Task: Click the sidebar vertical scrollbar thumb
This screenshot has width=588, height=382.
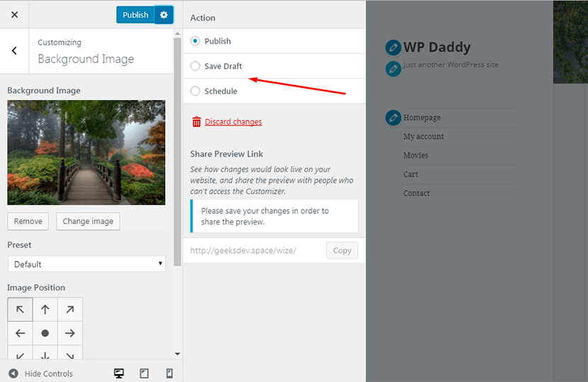Action: pos(177,152)
